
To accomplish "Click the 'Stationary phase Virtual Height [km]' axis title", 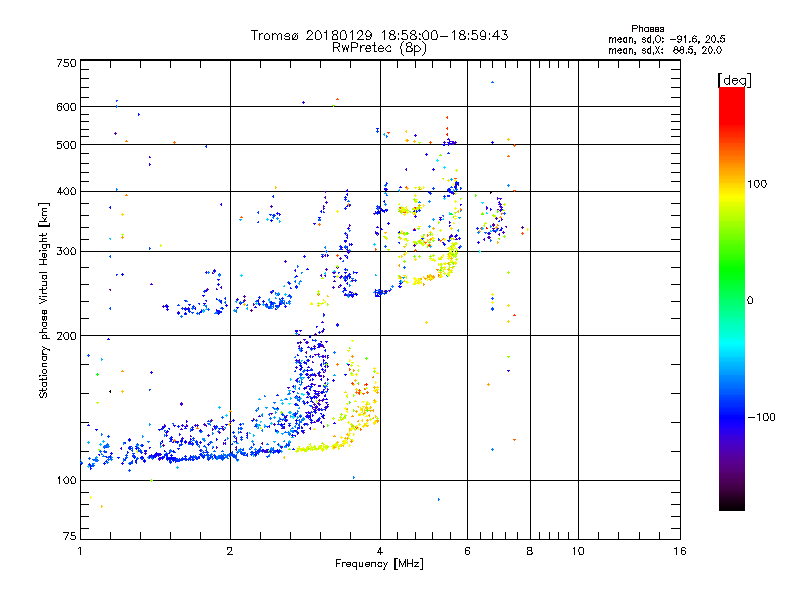I will pos(43,300).
